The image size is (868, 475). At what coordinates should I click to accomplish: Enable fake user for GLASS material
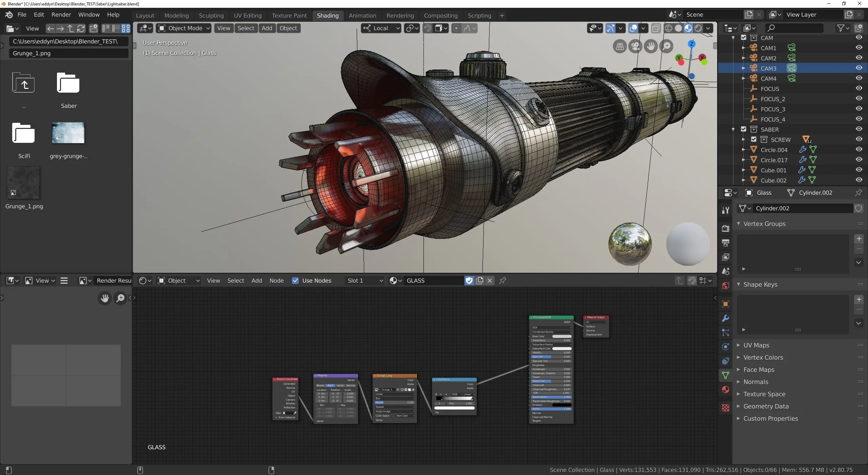click(x=469, y=281)
